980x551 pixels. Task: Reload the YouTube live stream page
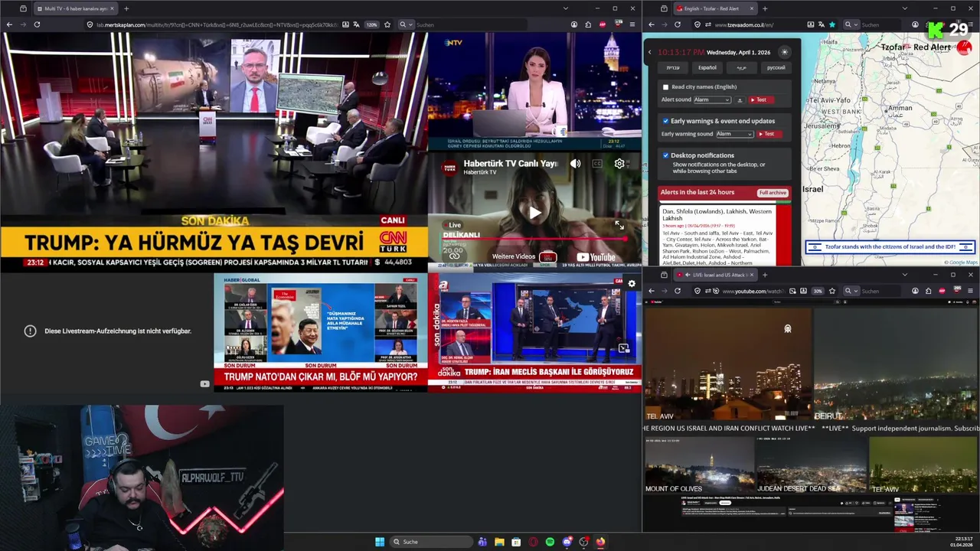click(x=678, y=291)
